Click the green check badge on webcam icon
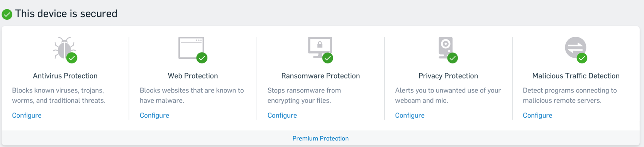 tap(452, 58)
